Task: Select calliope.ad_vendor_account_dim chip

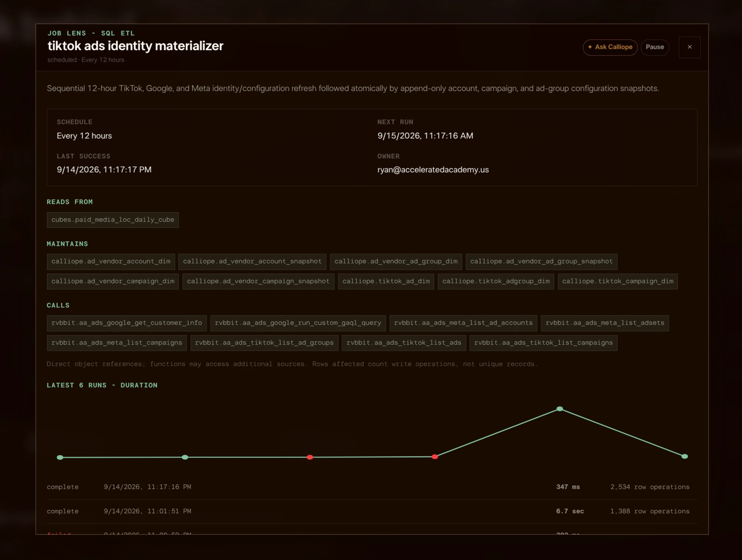Action: pos(111,261)
